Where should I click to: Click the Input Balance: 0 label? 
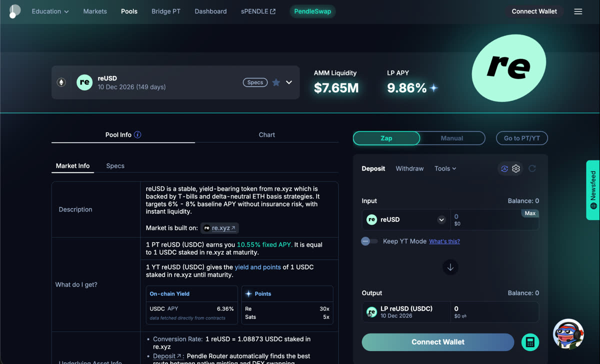[x=523, y=201]
